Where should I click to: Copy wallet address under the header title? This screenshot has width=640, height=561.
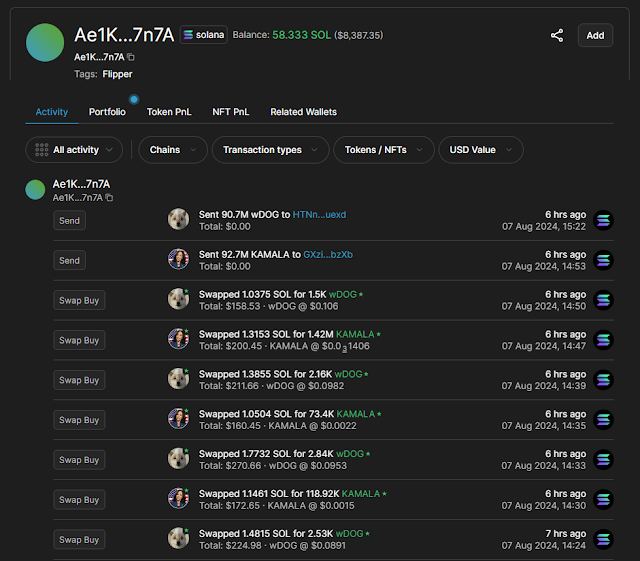[131, 57]
